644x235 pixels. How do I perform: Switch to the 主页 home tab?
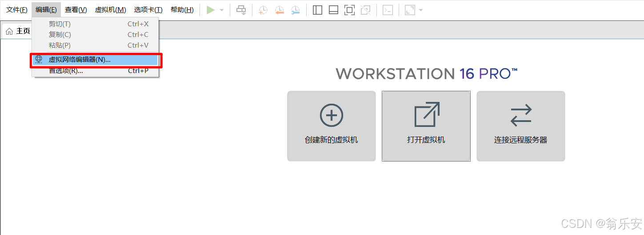pos(18,31)
